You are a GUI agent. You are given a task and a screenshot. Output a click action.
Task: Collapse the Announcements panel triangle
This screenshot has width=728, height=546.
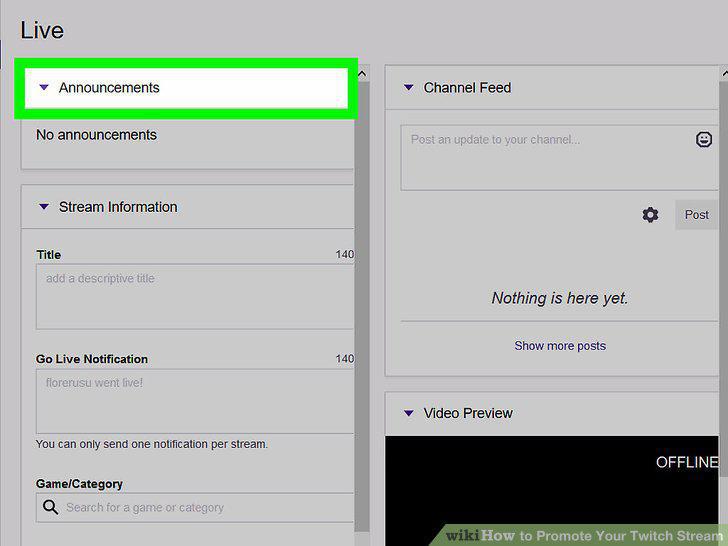[44, 87]
